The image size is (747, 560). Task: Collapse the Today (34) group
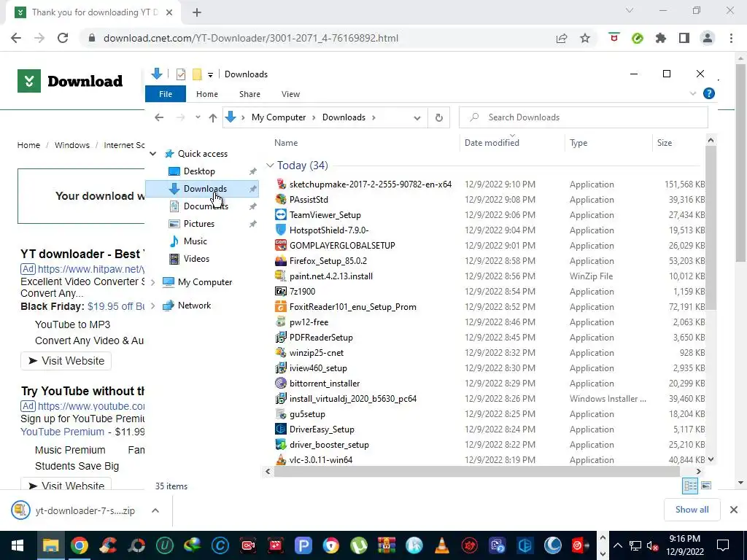[x=270, y=166]
